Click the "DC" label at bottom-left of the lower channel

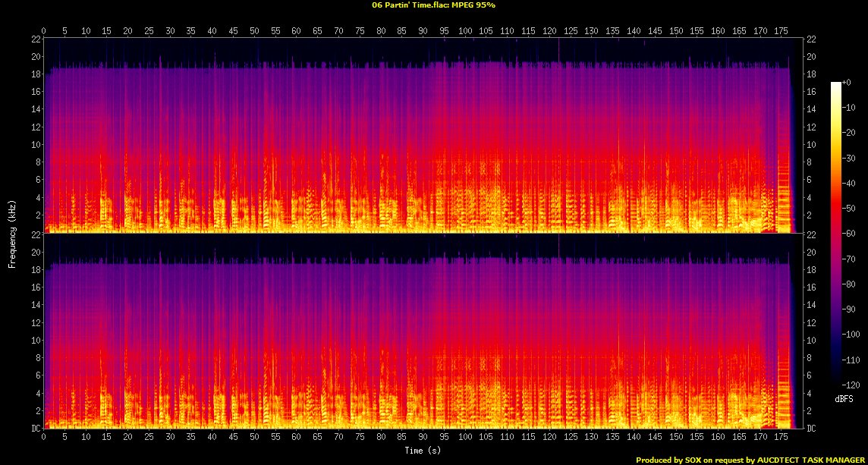[35, 429]
